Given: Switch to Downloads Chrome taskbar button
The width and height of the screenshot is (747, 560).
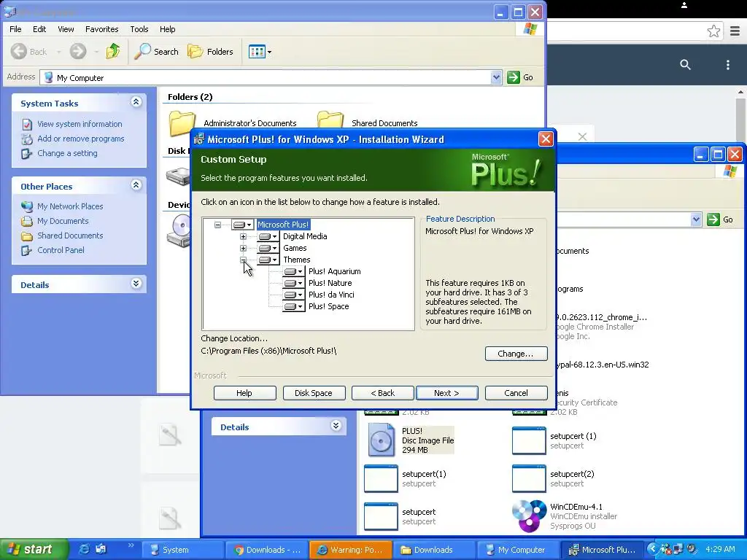Looking at the screenshot, I should [x=267, y=550].
